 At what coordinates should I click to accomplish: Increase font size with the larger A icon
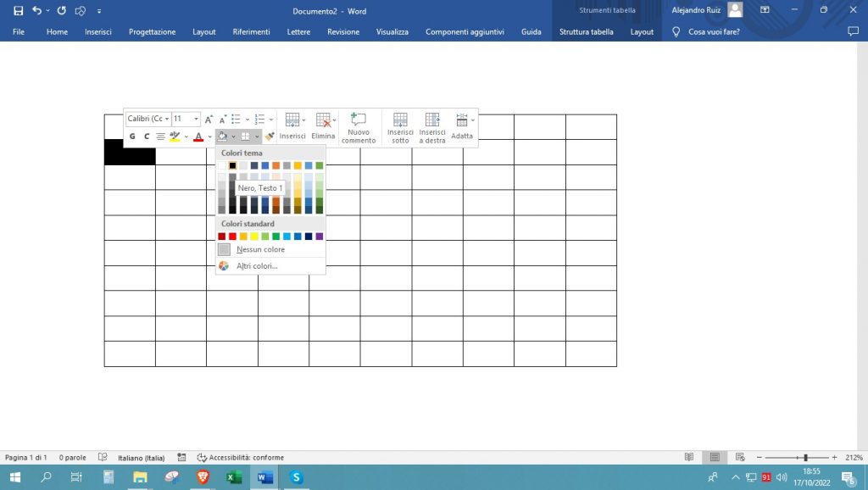click(x=209, y=120)
